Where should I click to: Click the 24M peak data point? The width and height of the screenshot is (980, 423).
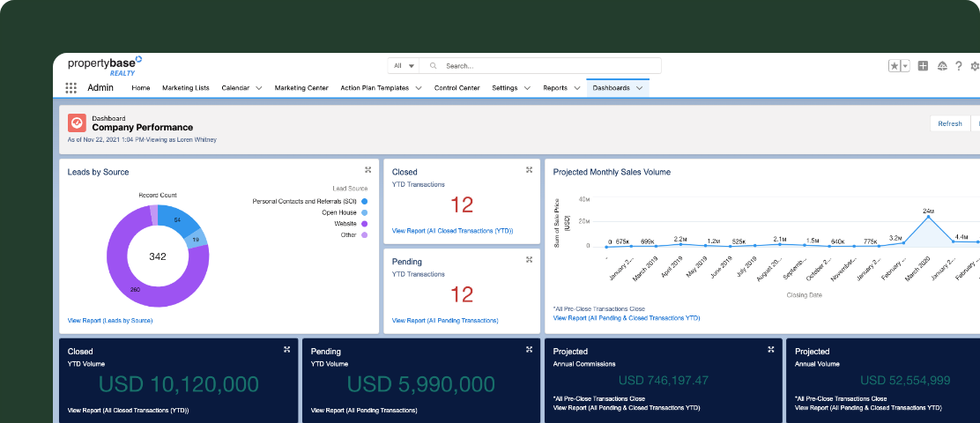click(x=928, y=217)
